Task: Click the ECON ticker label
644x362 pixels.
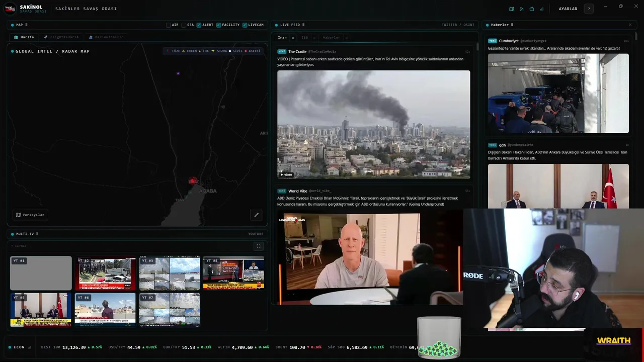Action: (19, 347)
